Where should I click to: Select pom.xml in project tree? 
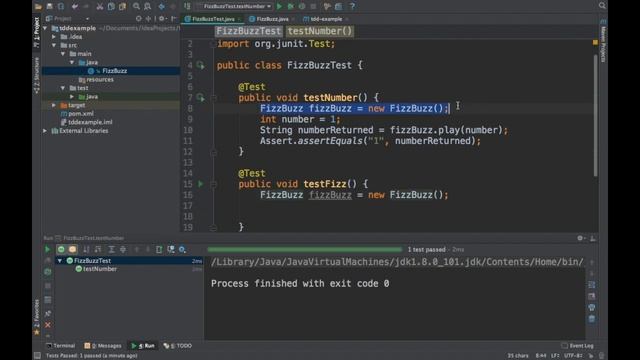coord(81,114)
